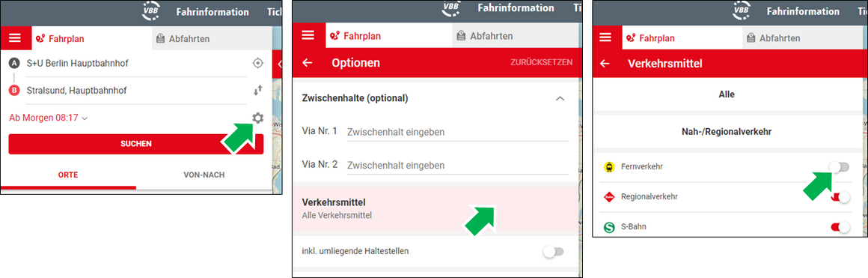This screenshot has height=278, width=868.
Task: Go back using arrow beside Optionen
Action: click(308, 63)
